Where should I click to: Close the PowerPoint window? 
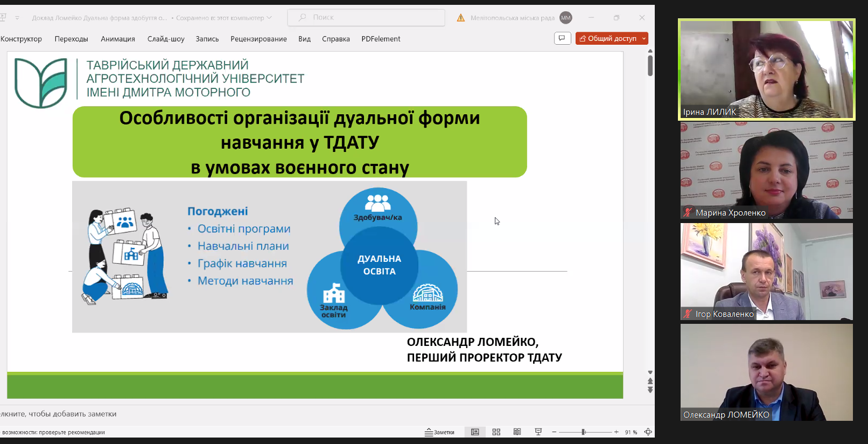tap(642, 18)
